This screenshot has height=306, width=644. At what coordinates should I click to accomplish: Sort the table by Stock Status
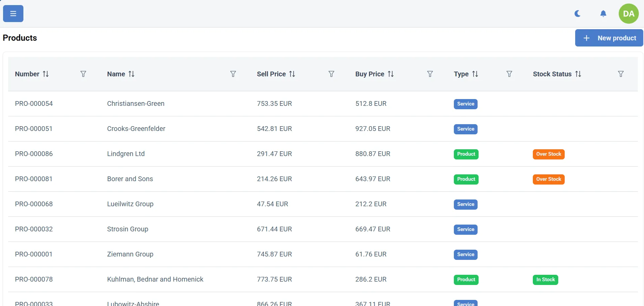click(579, 74)
